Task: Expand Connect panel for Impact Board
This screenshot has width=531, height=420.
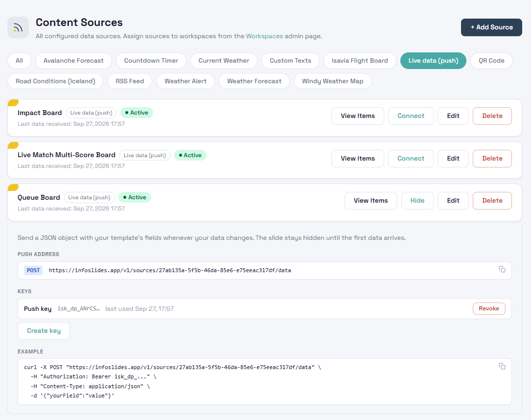Action: click(x=411, y=116)
